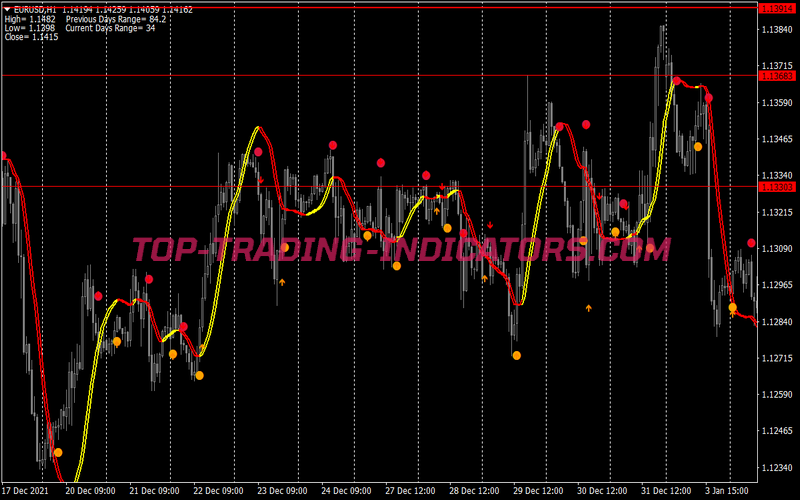Image resolution: width=800 pixels, height=500 pixels.
Task: Click the '30 Dec 12:00' time label
Action: (602, 491)
